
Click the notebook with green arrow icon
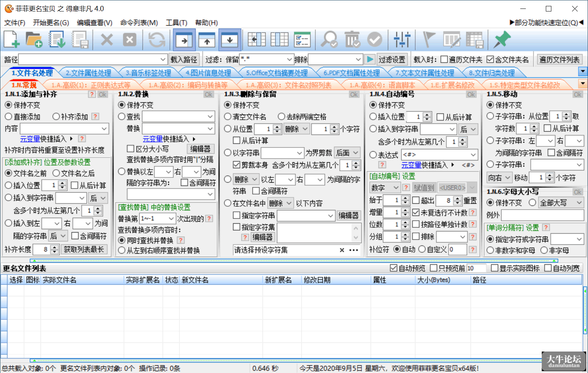(57, 40)
